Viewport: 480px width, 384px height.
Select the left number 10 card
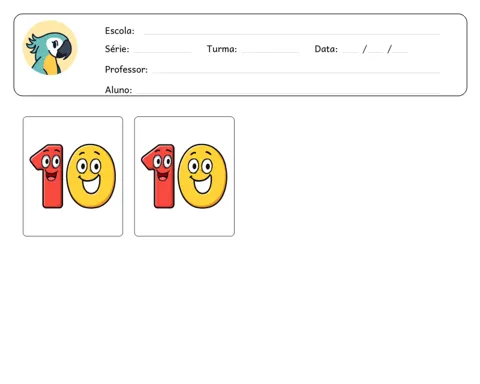[x=73, y=176]
